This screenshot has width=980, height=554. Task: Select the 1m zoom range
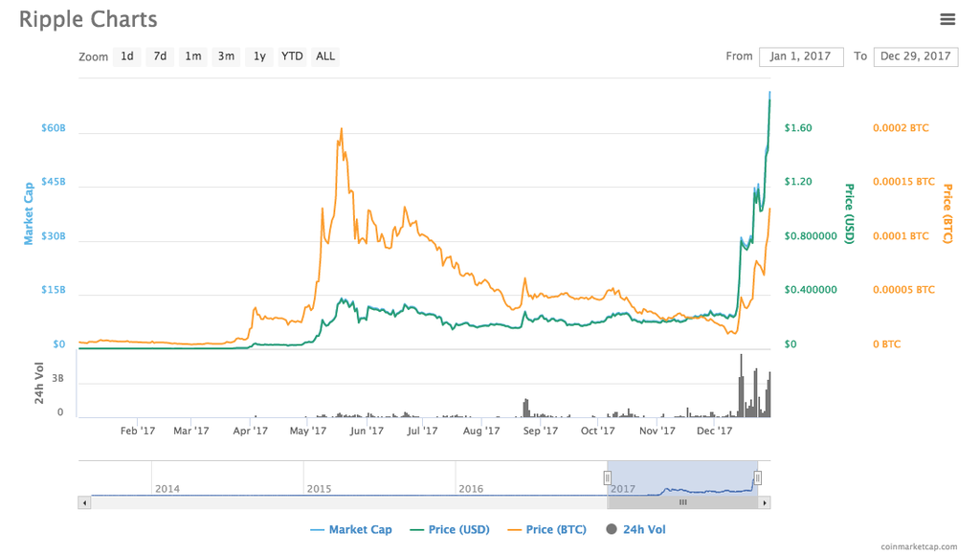pyautogui.click(x=193, y=56)
